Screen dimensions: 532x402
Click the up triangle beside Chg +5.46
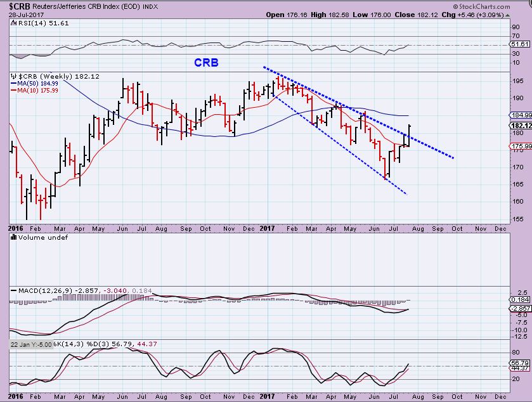[507, 15]
